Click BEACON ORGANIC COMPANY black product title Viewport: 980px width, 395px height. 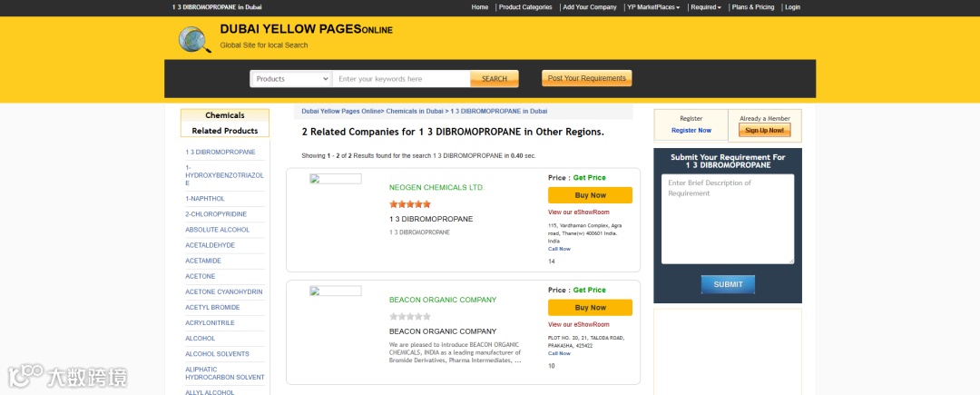pos(443,331)
